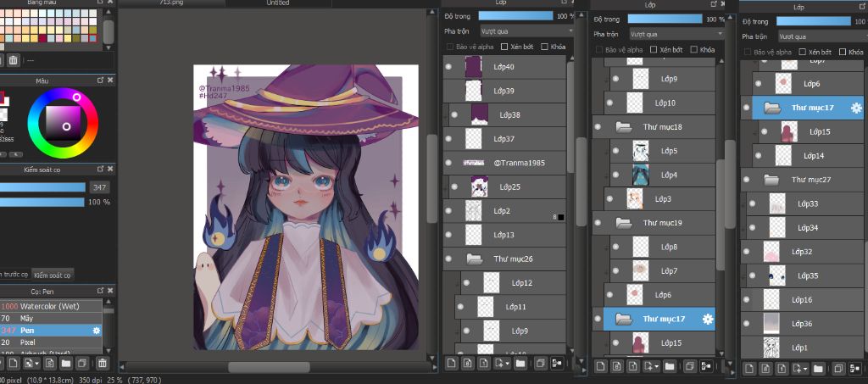Enable Xén bớt in middle Lớp panel
Viewport: 868px width, 384px height.
(x=654, y=50)
